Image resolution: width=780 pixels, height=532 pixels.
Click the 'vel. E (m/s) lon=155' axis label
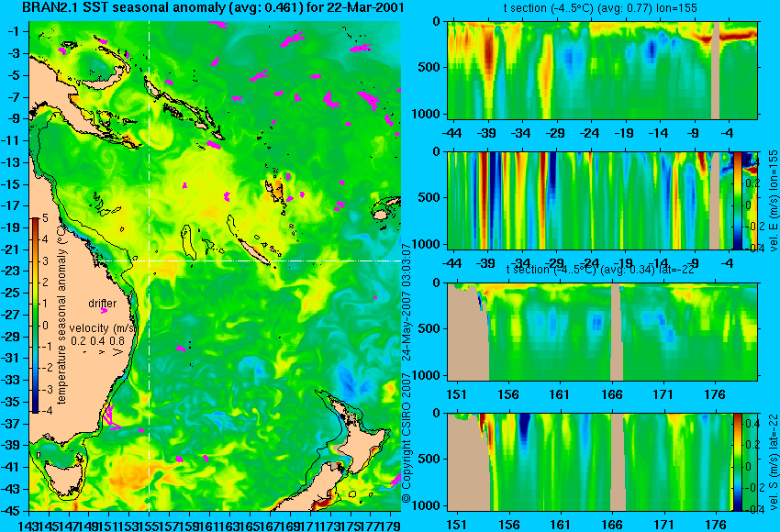tap(773, 201)
